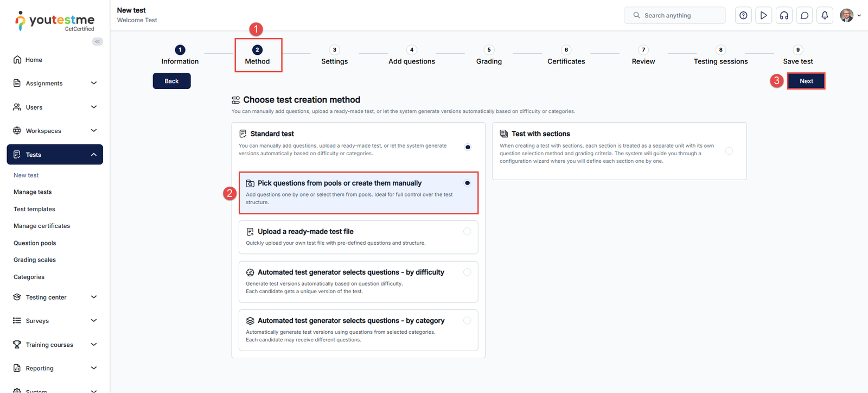Click the headphones support icon

point(784,16)
